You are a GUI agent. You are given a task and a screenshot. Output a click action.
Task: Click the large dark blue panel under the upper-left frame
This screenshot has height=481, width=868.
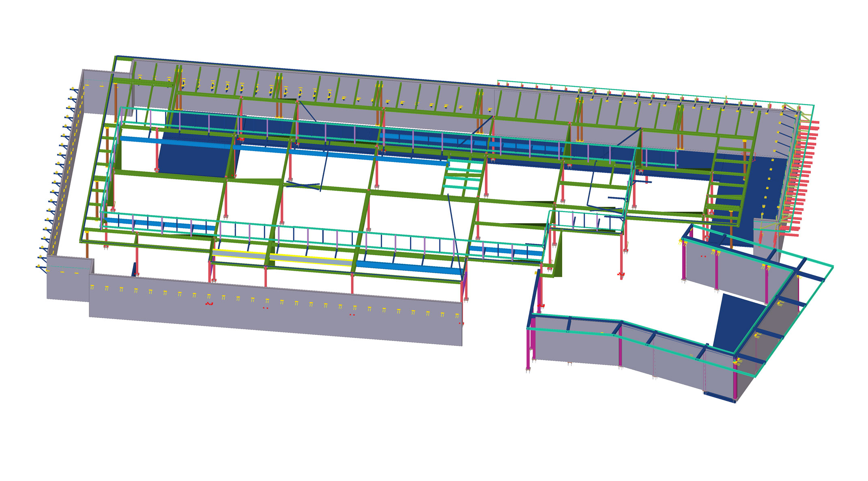(x=195, y=160)
